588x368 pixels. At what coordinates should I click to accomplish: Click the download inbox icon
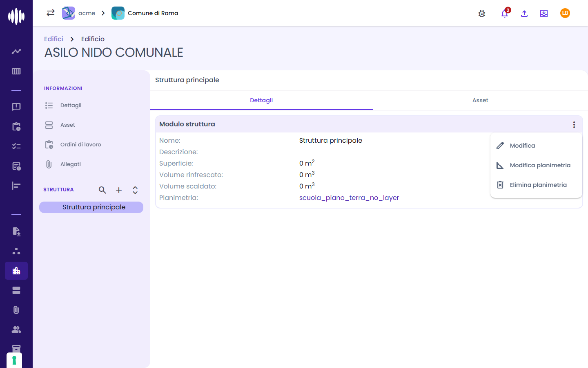(544, 13)
